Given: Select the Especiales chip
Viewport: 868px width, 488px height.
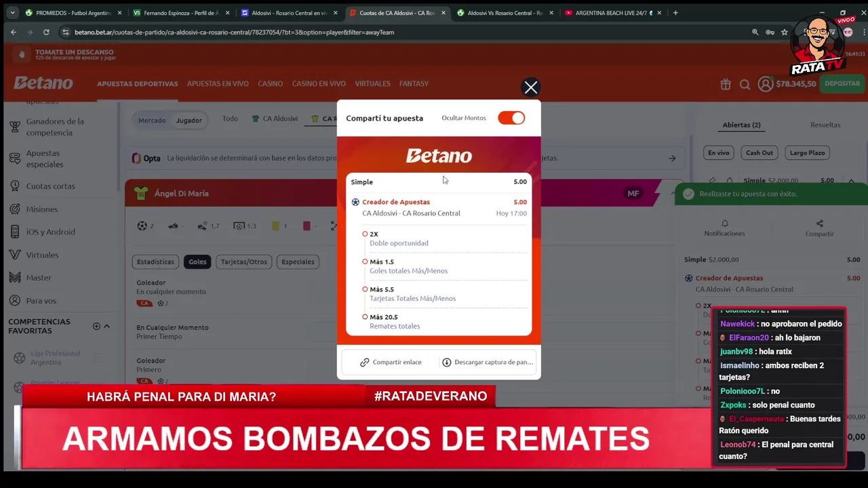Looking at the screenshot, I should (298, 262).
